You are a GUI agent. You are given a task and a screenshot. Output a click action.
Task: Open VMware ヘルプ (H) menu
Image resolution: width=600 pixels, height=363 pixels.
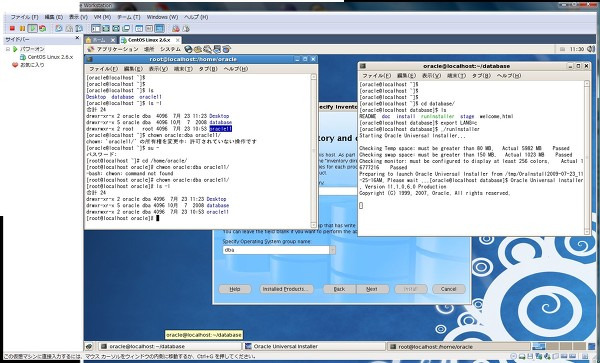click(196, 17)
